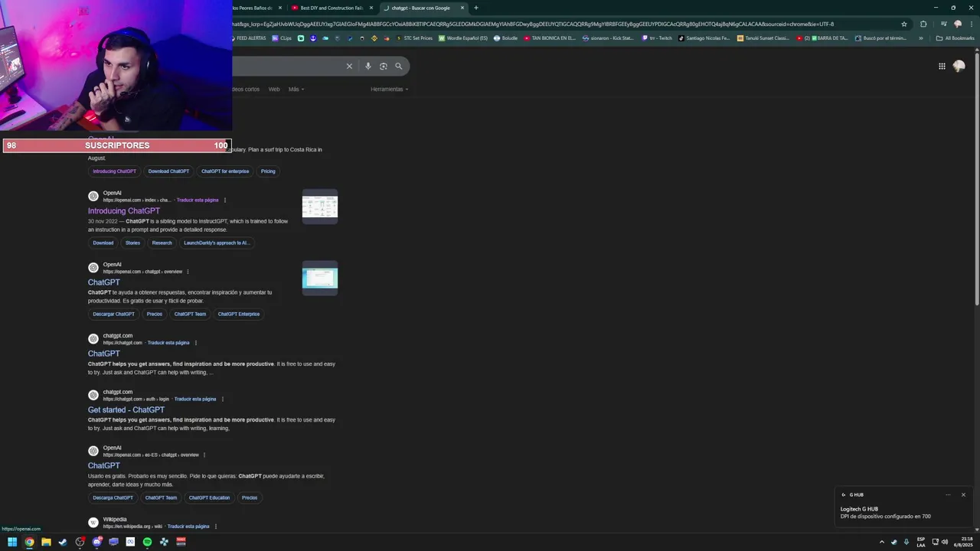Click the Stories sitelink chip
This screenshot has width=980, height=551.
pos(132,243)
